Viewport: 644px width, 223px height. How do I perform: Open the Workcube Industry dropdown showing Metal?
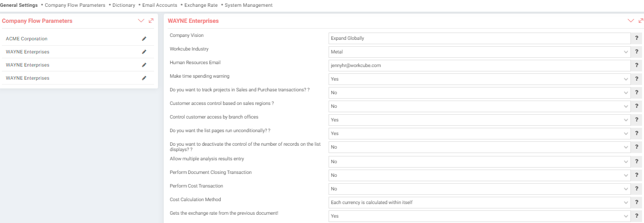pos(479,52)
